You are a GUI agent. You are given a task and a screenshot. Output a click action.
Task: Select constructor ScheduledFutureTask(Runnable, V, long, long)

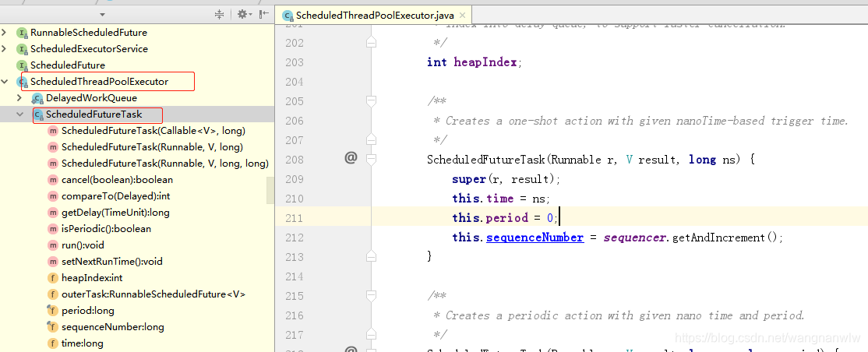[165, 164]
